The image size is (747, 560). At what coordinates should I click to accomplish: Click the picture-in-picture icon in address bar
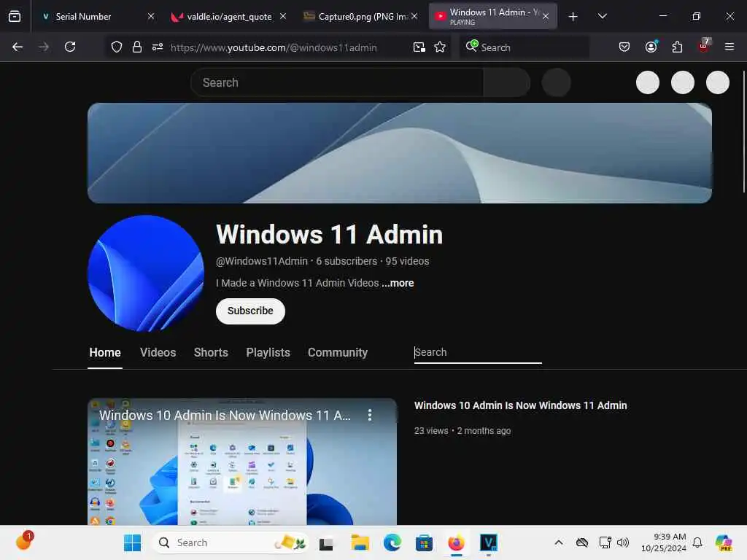(x=419, y=47)
